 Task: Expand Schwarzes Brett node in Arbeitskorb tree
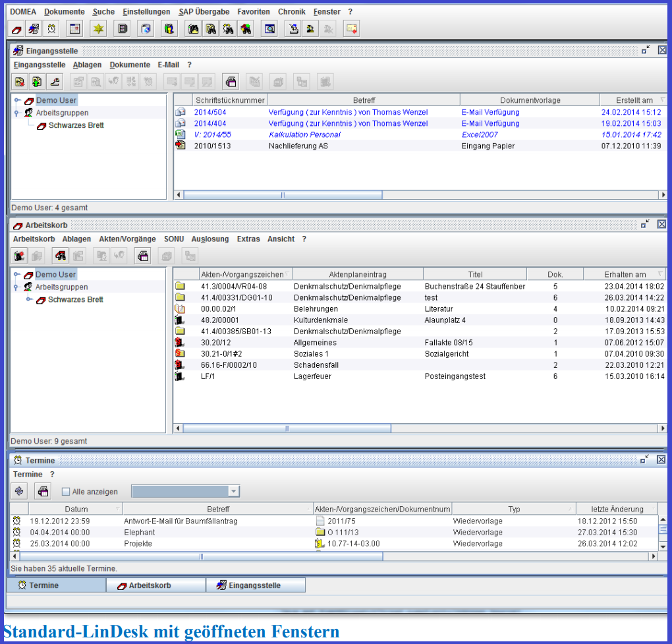click(x=30, y=300)
